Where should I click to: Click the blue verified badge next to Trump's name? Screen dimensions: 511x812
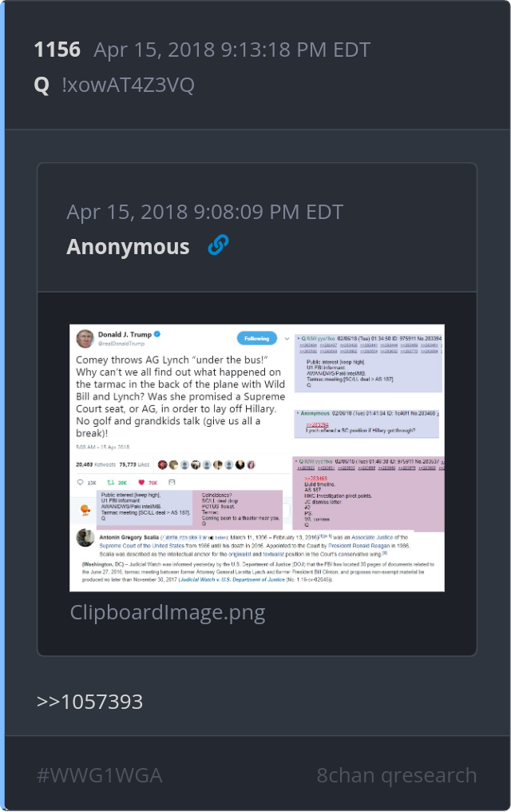pyautogui.click(x=157, y=334)
